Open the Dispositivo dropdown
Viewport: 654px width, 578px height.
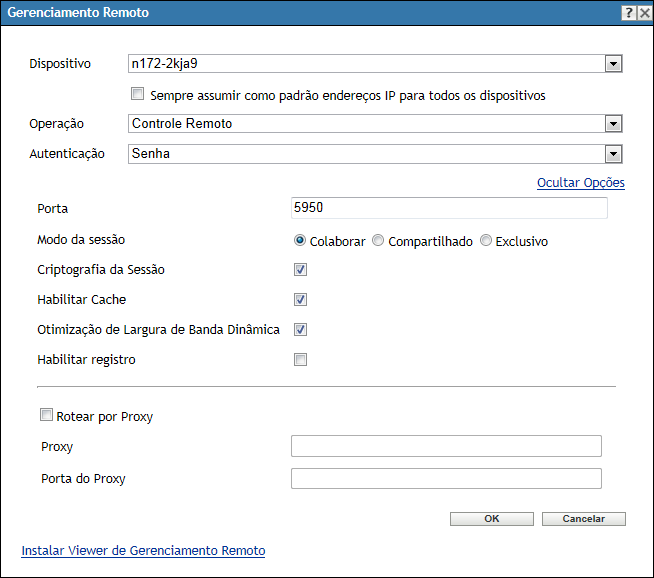tap(614, 65)
